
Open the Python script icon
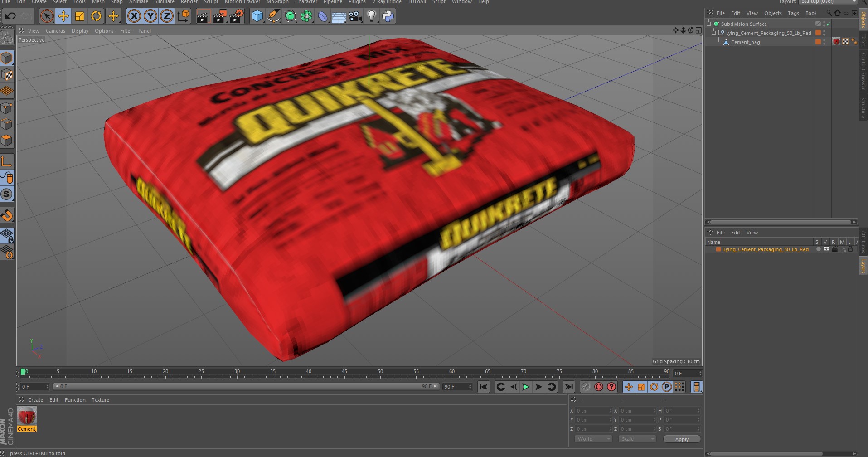click(388, 16)
